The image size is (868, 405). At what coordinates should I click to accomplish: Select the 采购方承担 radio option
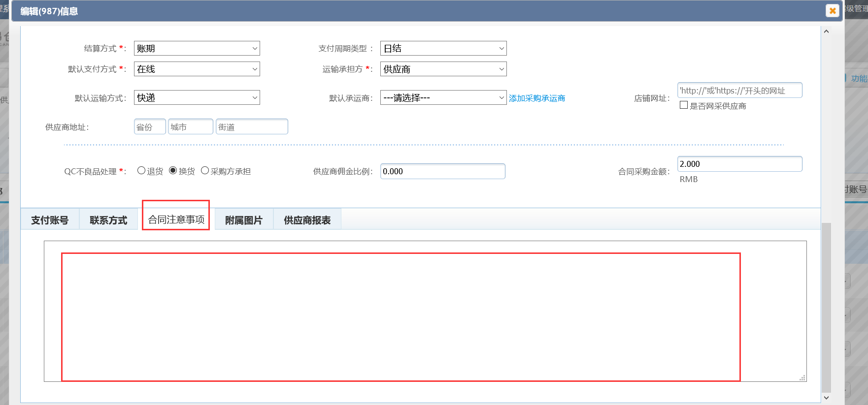point(205,171)
